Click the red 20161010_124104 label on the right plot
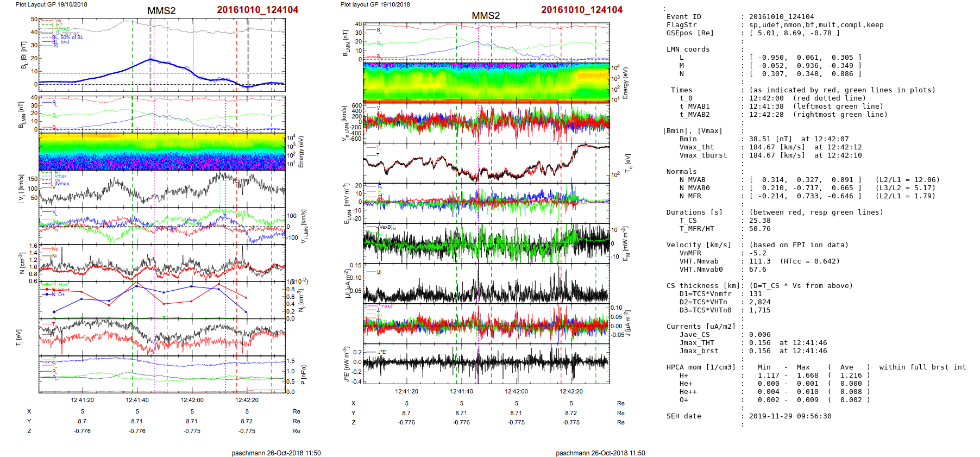The image size is (980, 457). tap(581, 10)
